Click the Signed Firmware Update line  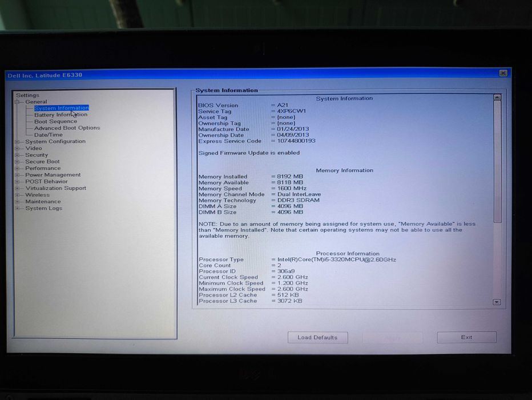click(249, 153)
